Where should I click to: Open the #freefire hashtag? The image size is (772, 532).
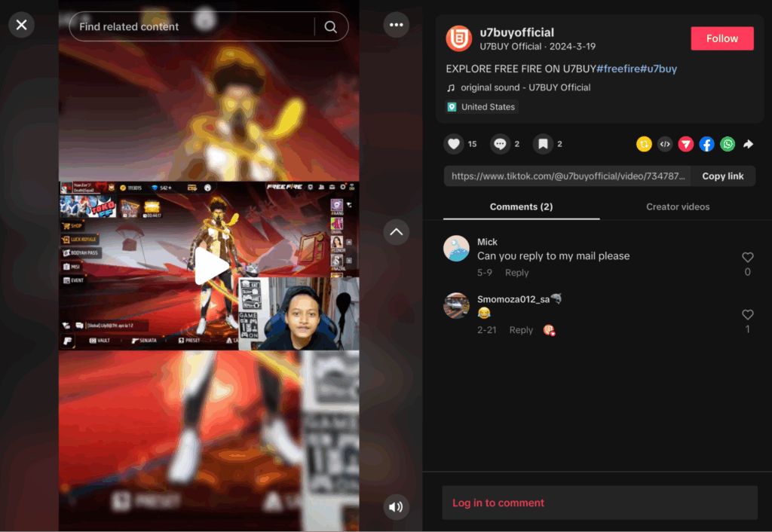618,69
